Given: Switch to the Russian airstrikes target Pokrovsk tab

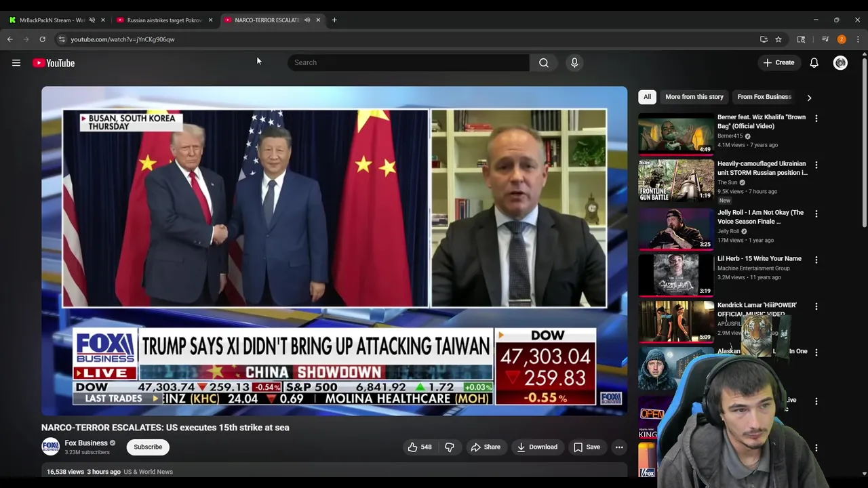Looking at the screenshot, I should pos(165,20).
